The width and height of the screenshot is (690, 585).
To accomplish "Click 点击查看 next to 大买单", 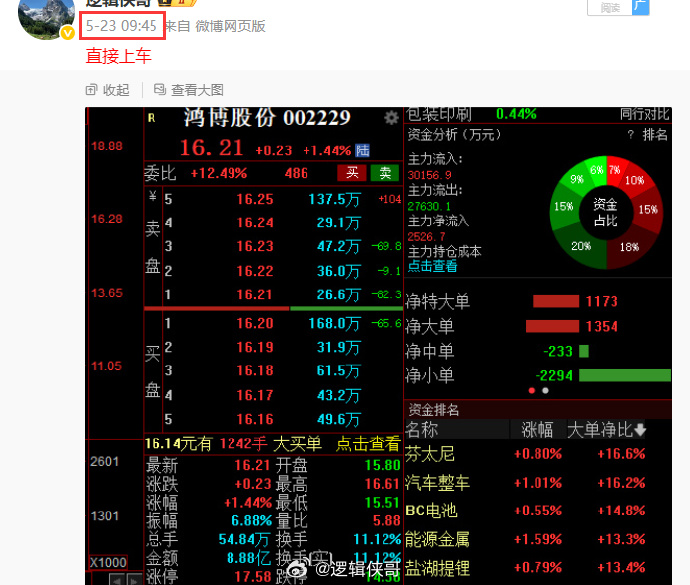I will pos(367,444).
